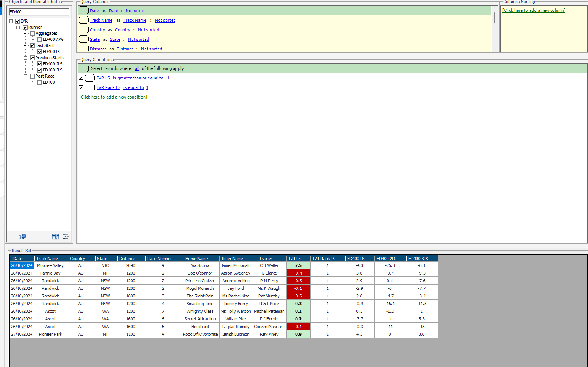The width and height of the screenshot is (588, 367).
Task: Click the double-X clear all selections icon
Action: click(x=23, y=236)
